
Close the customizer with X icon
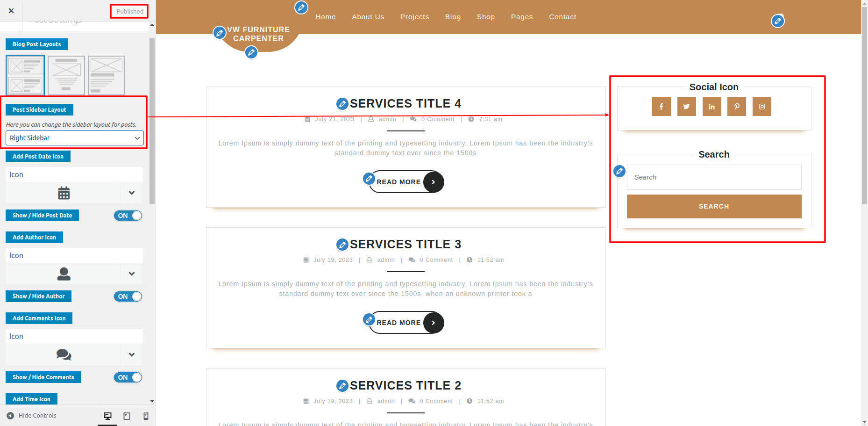[11, 11]
